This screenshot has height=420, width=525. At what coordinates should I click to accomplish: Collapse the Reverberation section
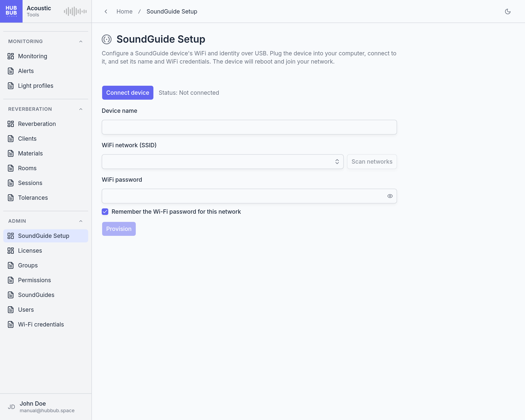point(81,109)
